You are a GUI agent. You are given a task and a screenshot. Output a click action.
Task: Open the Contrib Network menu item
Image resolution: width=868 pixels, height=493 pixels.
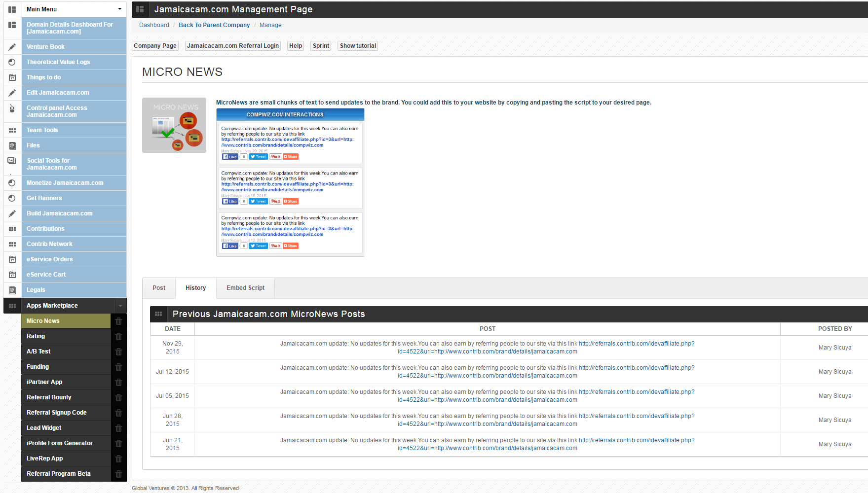click(x=74, y=244)
